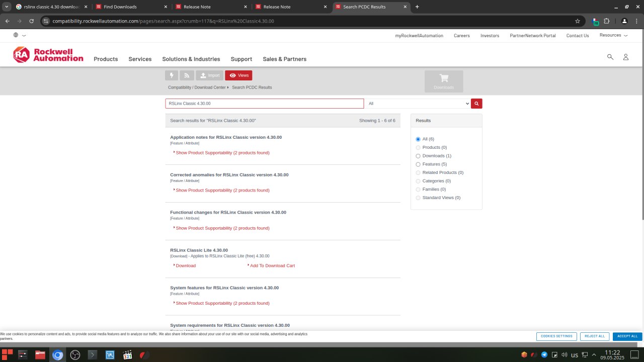
Task: Launch the terminal from taskbar
Action: pyautogui.click(x=92, y=355)
